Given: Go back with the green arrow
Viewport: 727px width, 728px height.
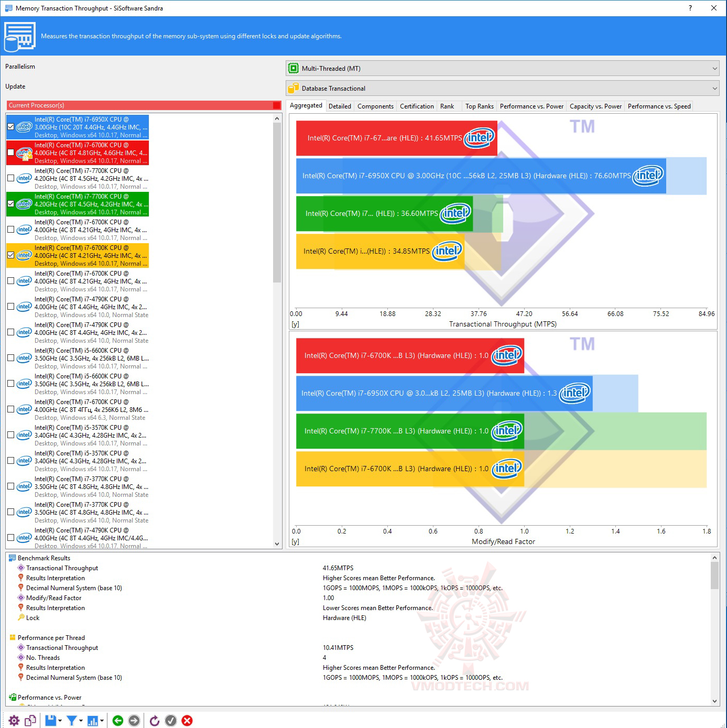Looking at the screenshot, I should click(x=118, y=721).
